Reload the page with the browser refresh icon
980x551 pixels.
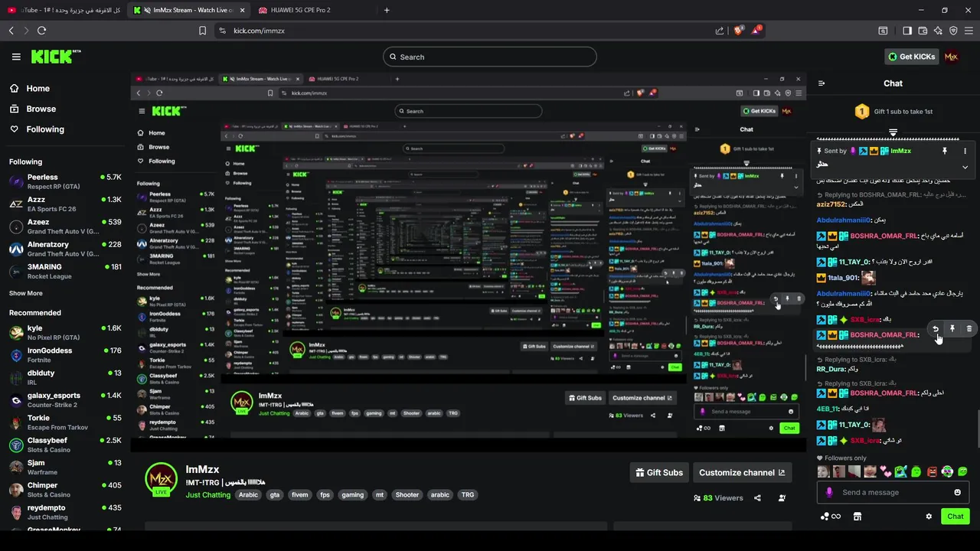click(x=41, y=31)
